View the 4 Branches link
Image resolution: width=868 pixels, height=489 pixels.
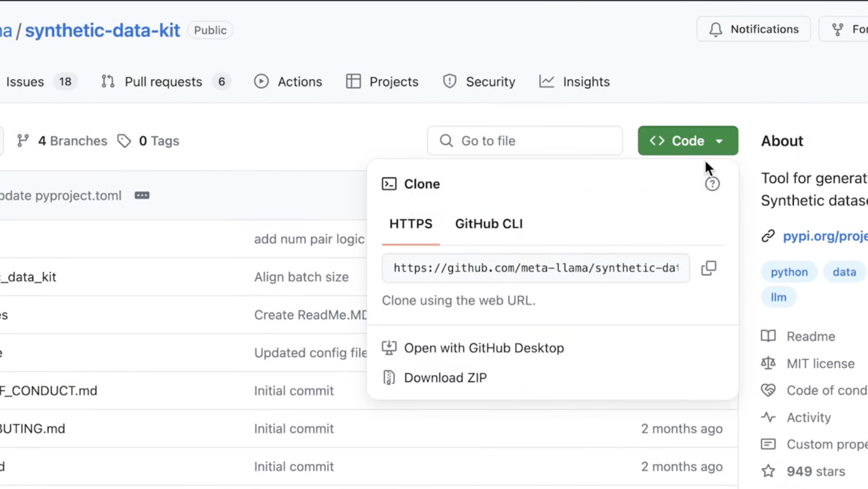pyautogui.click(x=62, y=141)
